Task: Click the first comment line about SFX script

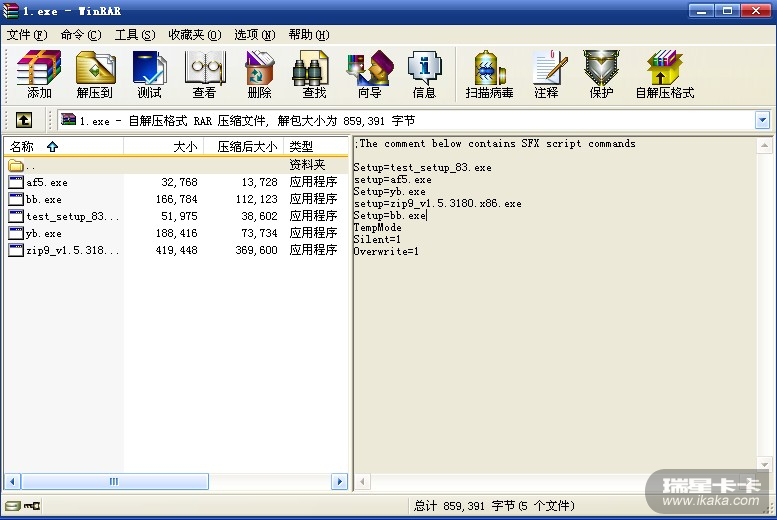Action: click(495, 144)
